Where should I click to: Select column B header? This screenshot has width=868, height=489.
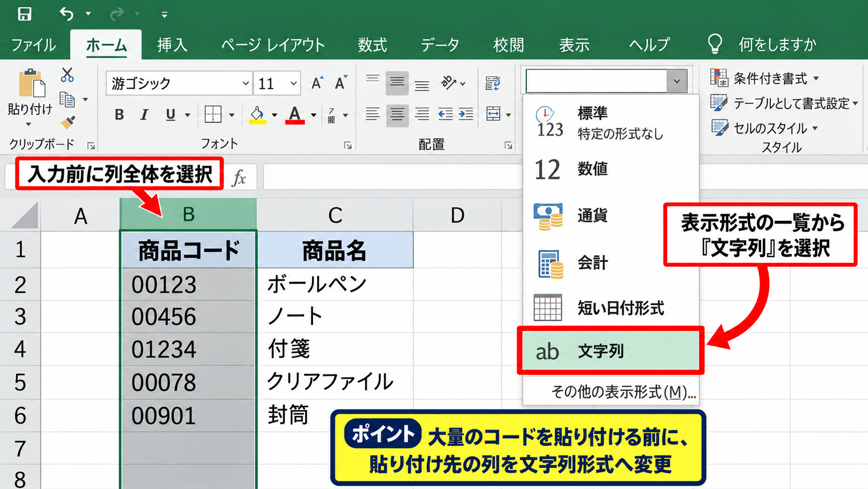click(x=188, y=214)
